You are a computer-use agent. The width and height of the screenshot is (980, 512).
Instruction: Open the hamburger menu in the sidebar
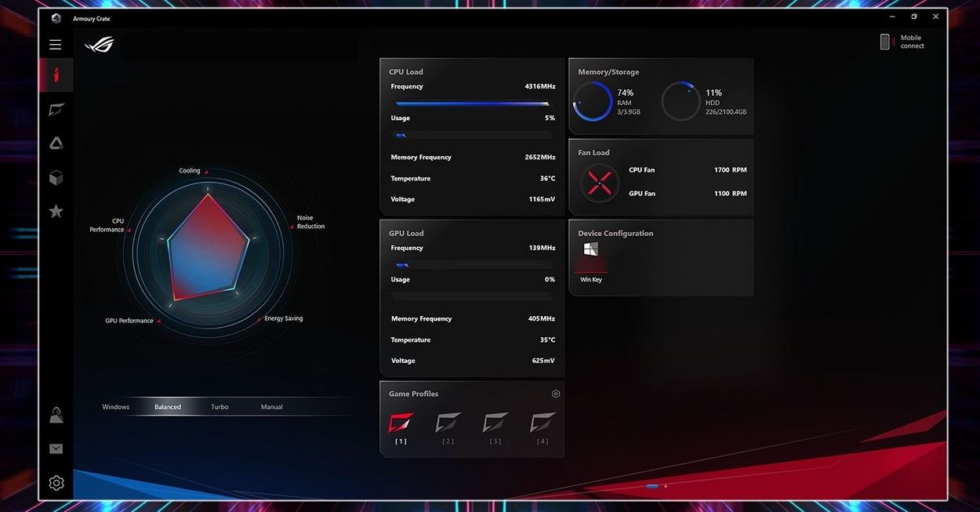point(56,45)
